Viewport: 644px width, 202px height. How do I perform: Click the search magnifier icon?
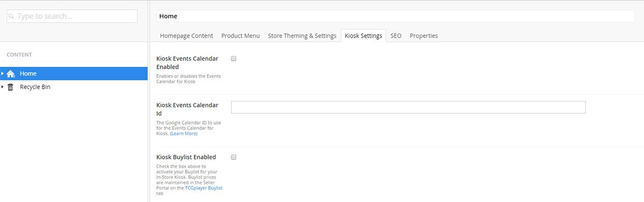click(x=12, y=17)
